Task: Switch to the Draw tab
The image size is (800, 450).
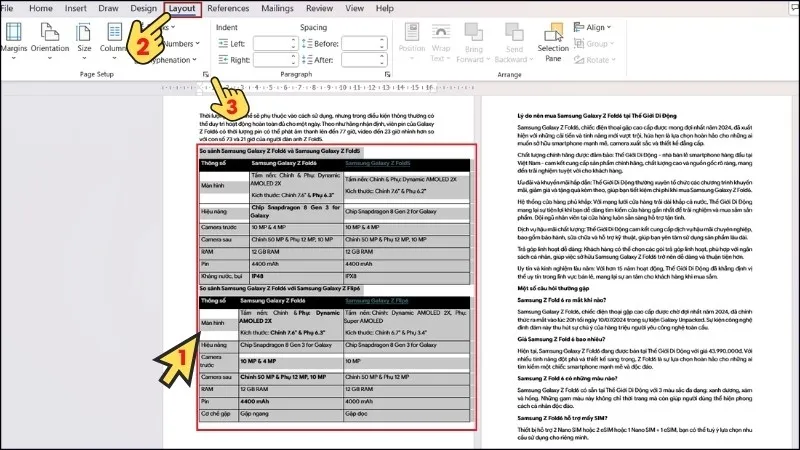Action: click(108, 8)
